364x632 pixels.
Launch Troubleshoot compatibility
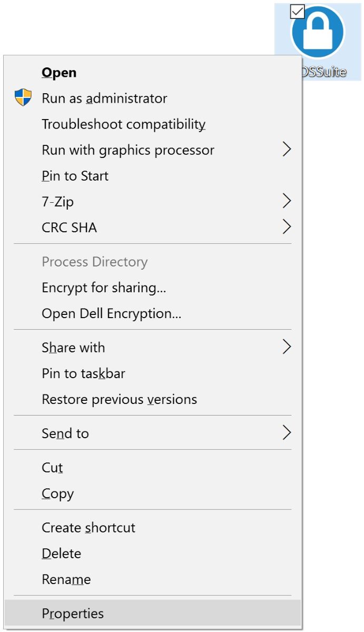tap(123, 124)
